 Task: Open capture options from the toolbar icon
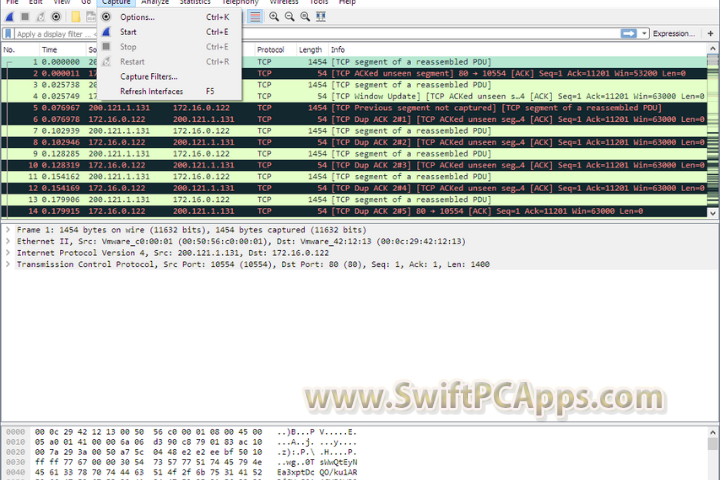click(x=56, y=17)
